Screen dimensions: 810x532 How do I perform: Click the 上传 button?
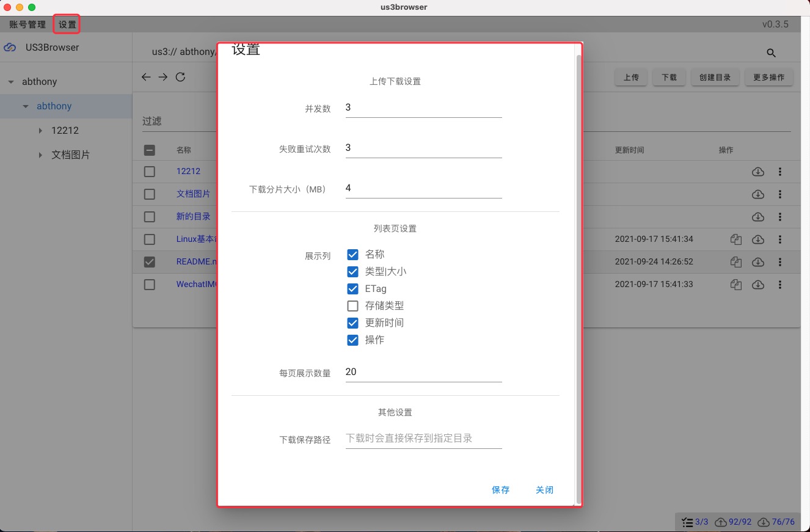coord(631,78)
